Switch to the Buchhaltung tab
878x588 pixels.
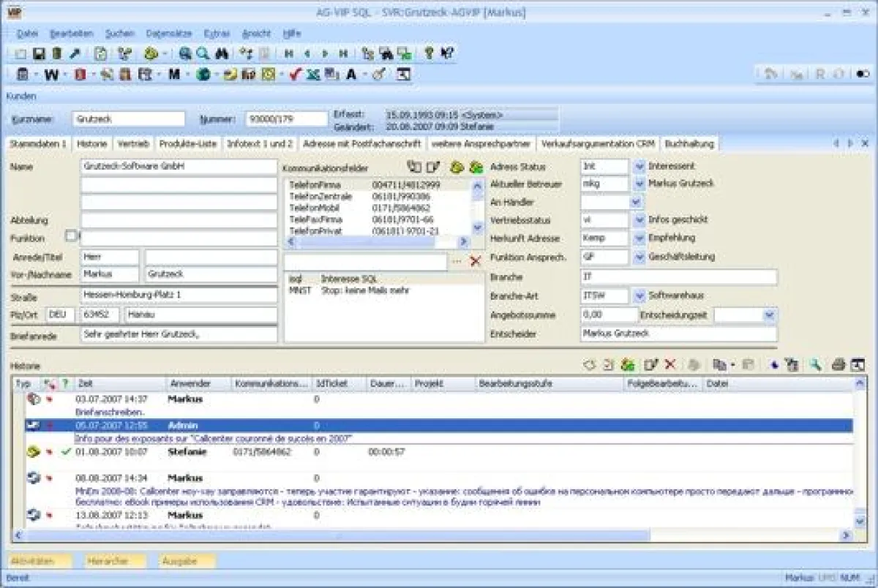point(690,143)
